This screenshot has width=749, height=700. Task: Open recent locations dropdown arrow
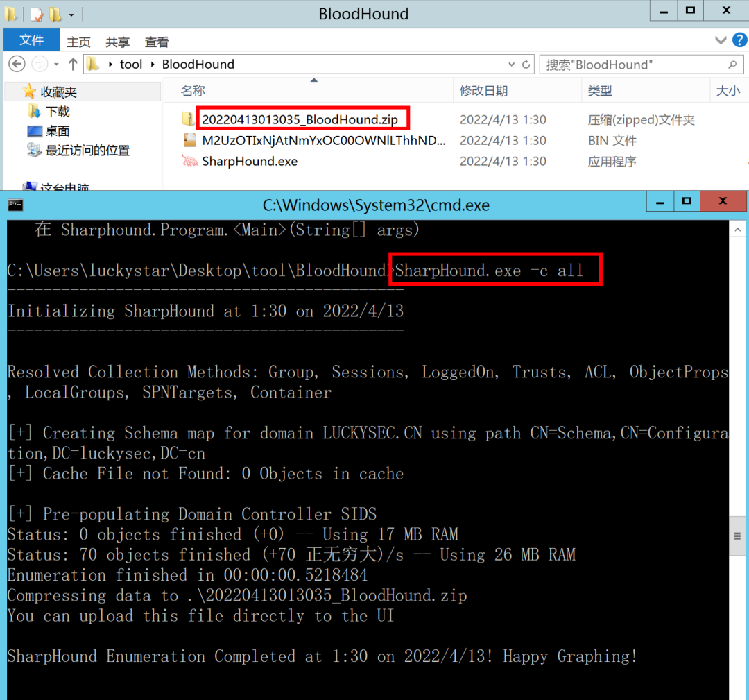tap(56, 65)
